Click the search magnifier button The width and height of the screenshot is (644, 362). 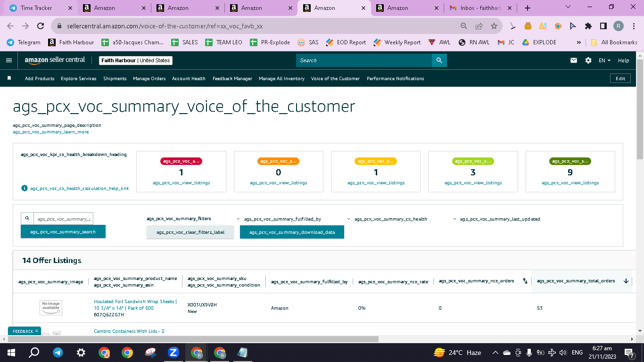[439, 60]
